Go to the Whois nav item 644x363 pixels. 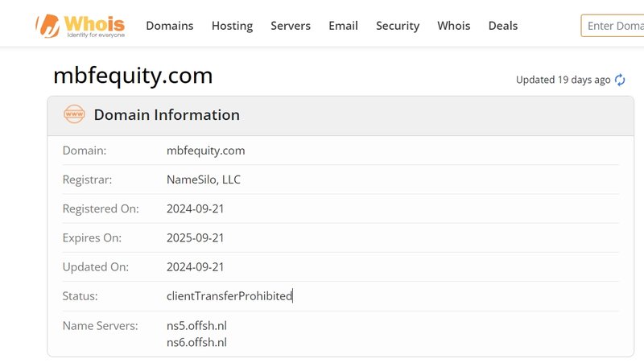coord(454,26)
